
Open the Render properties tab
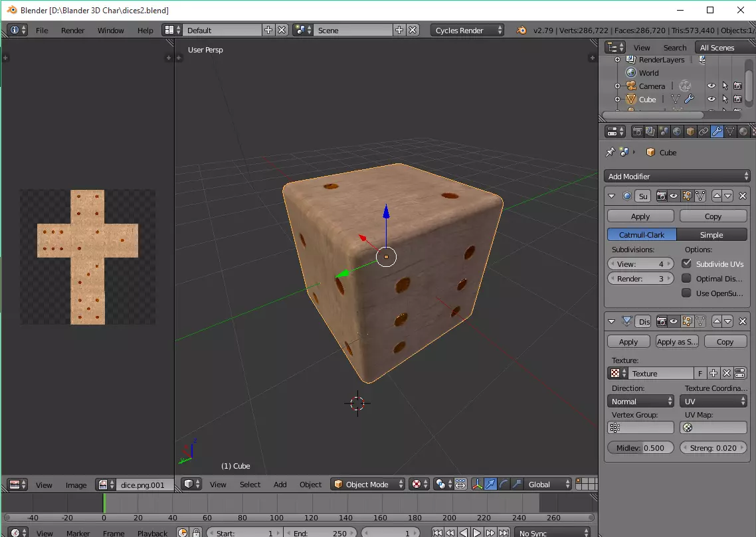pos(637,131)
